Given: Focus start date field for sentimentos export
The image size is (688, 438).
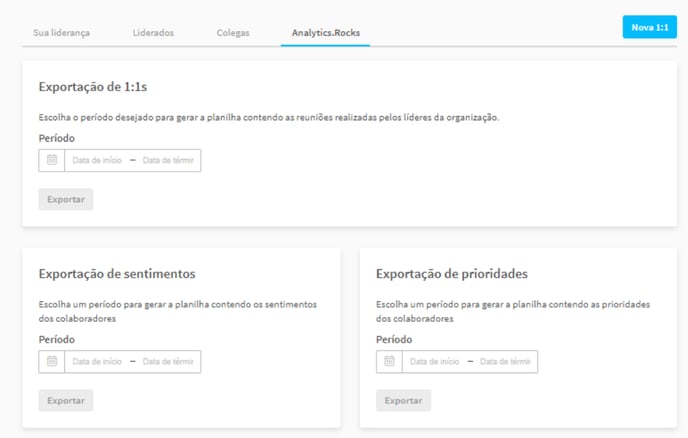Looking at the screenshot, I should [97, 361].
